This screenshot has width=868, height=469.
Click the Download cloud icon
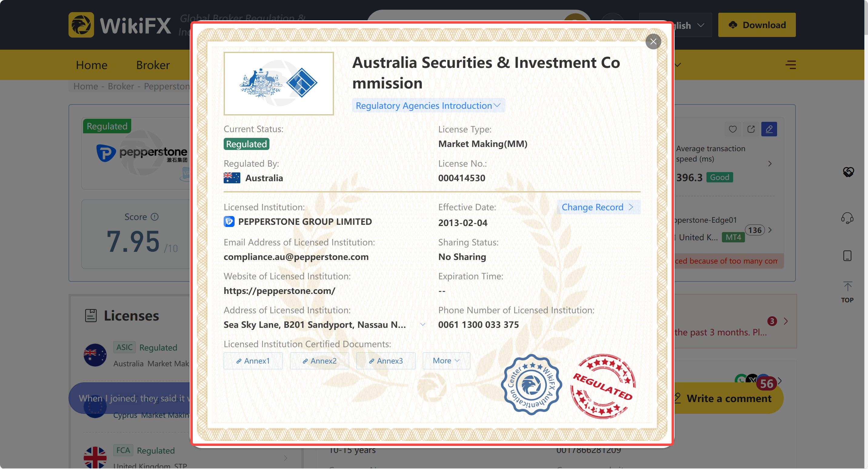[x=733, y=25]
